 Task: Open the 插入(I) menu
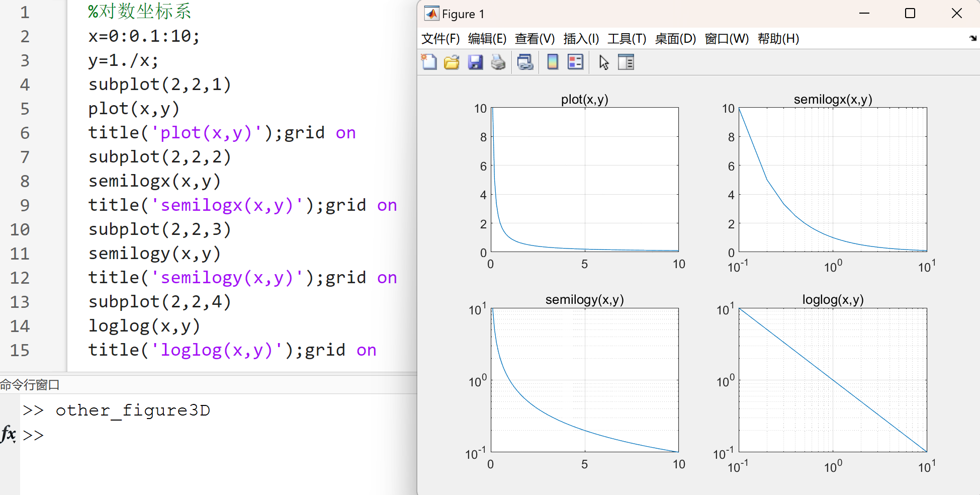tap(581, 39)
